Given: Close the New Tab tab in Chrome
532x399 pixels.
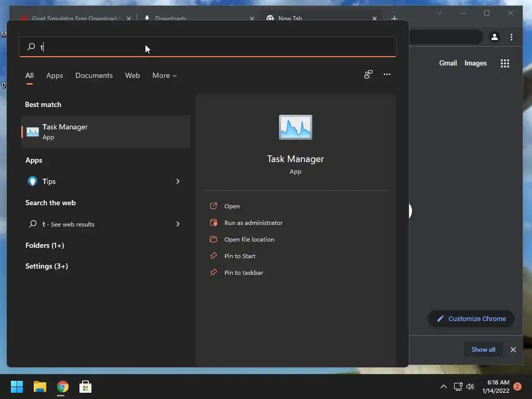Looking at the screenshot, I should (x=374, y=18).
